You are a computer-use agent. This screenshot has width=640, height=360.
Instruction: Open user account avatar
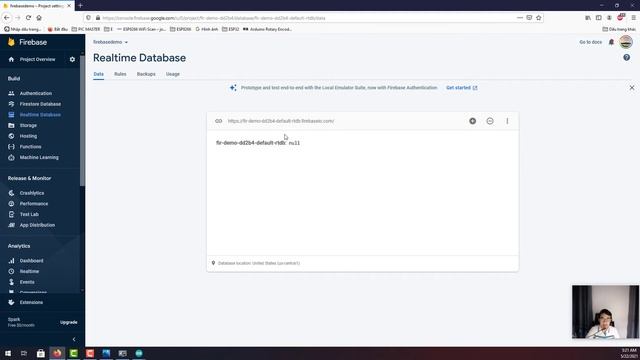click(626, 42)
